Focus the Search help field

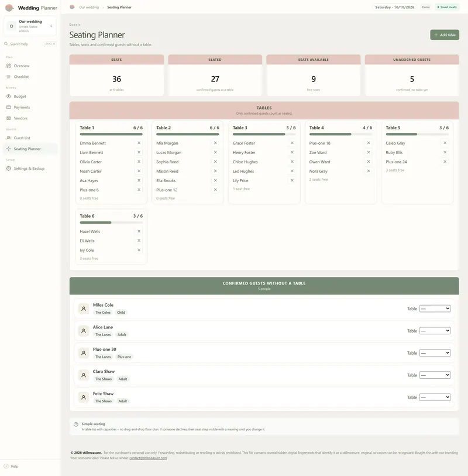click(x=30, y=44)
